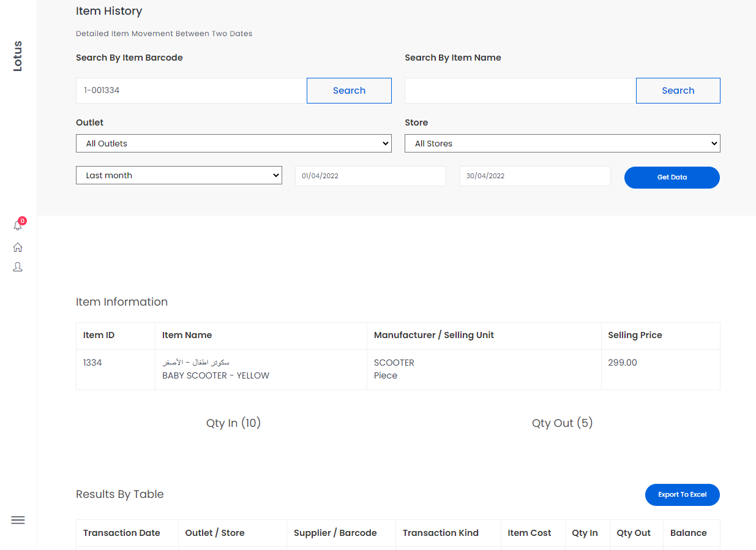Click the Manufacturer / Selling Unit header

coord(434,335)
